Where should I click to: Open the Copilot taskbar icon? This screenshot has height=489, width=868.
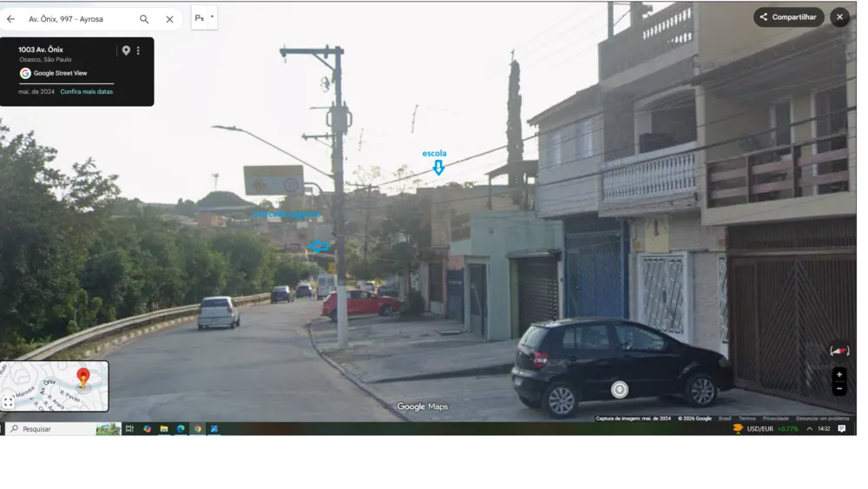click(x=148, y=429)
